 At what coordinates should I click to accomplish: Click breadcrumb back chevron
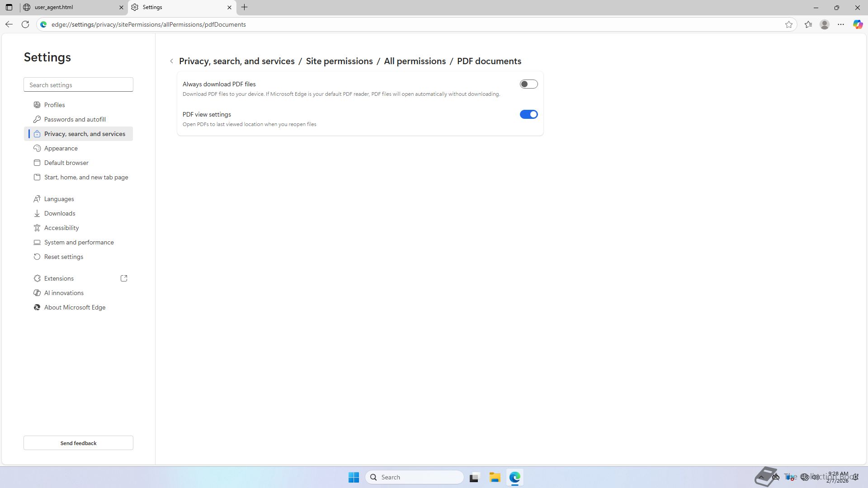tap(171, 61)
